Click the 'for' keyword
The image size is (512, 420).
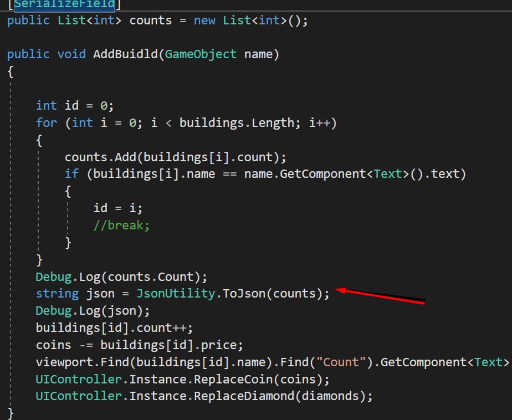coord(47,123)
